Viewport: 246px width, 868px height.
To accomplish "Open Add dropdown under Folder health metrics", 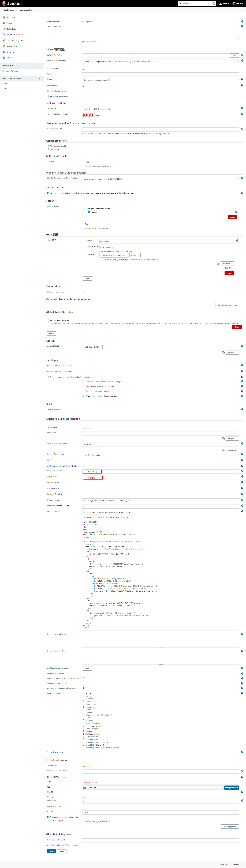I will click(87, 224).
